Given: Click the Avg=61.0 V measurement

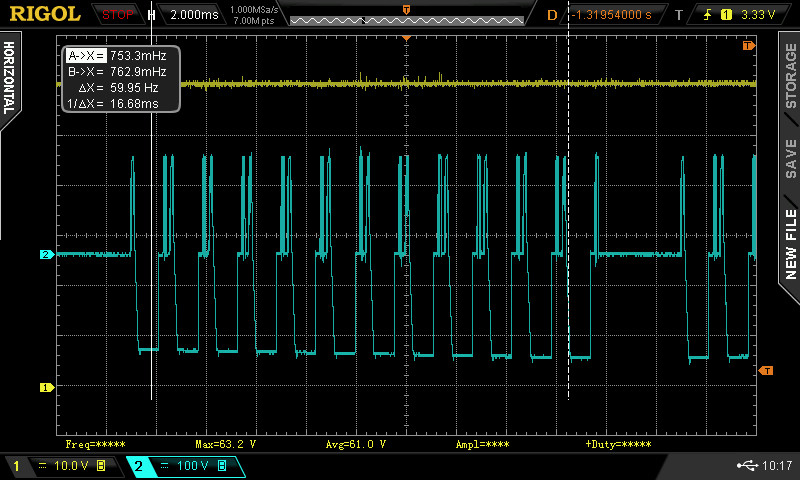Looking at the screenshot, I should coord(355,443).
